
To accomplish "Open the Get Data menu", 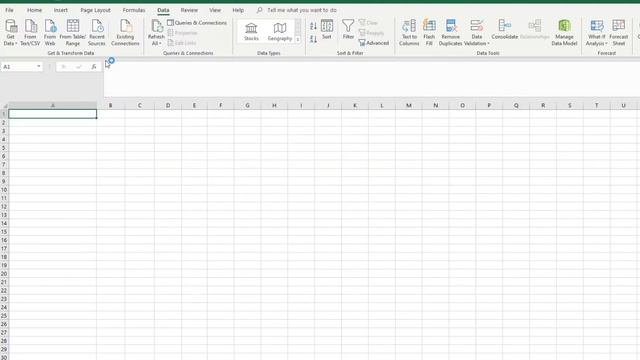I will tap(11, 32).
